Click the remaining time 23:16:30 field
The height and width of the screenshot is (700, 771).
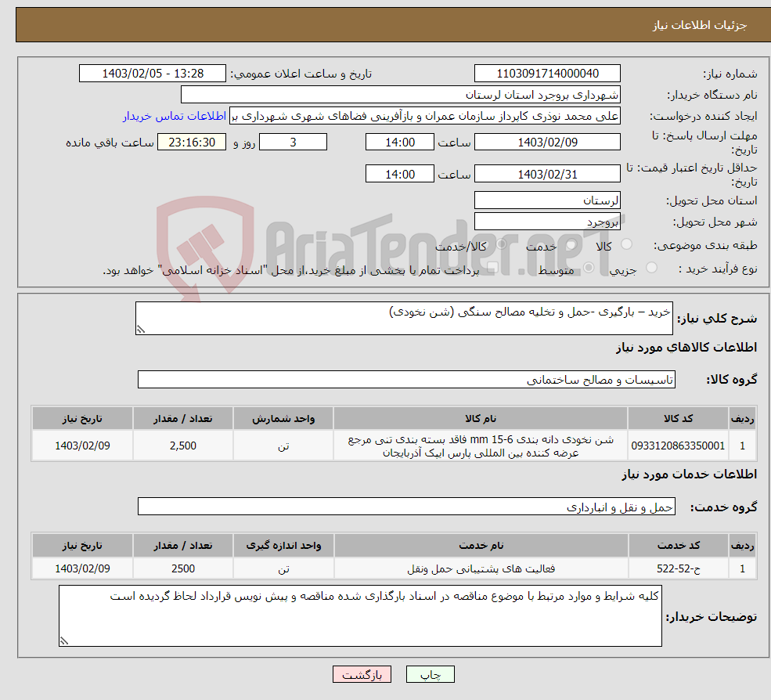192,143
